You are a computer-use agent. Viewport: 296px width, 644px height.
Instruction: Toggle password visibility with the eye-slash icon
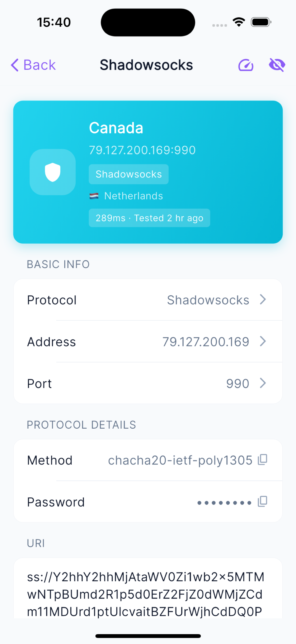coord(277,65)
